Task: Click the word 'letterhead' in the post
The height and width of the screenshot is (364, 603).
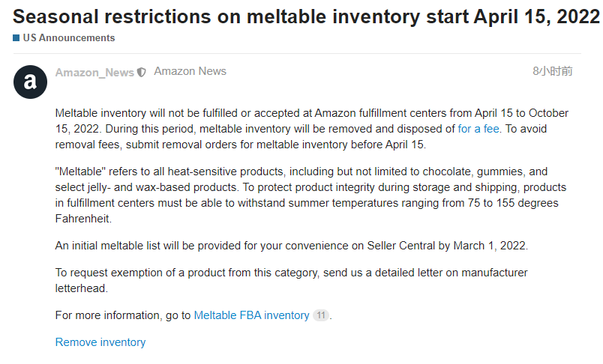Action: point(81,288)
